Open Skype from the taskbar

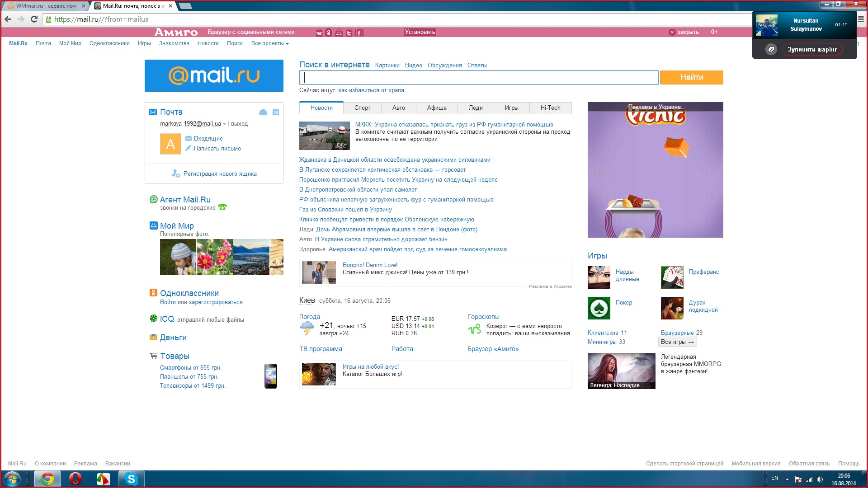tap(131, 479)
